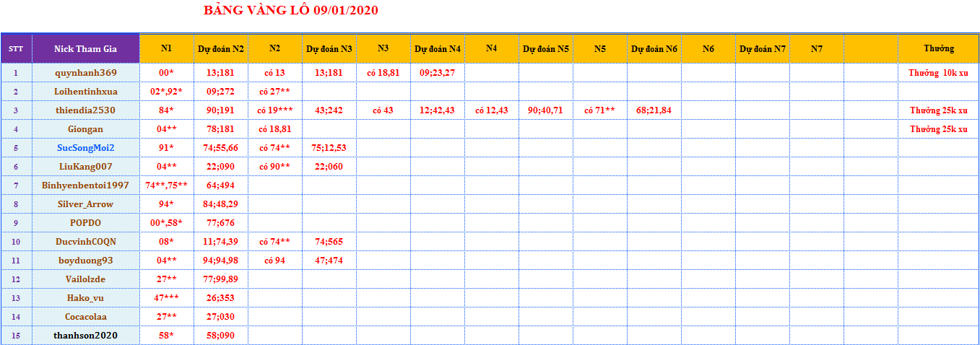Select the STT column header

coord(16,48)
